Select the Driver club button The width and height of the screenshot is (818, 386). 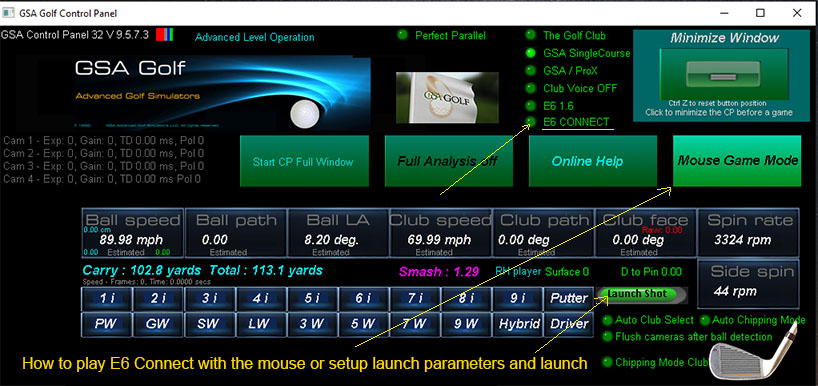point(569,324)
